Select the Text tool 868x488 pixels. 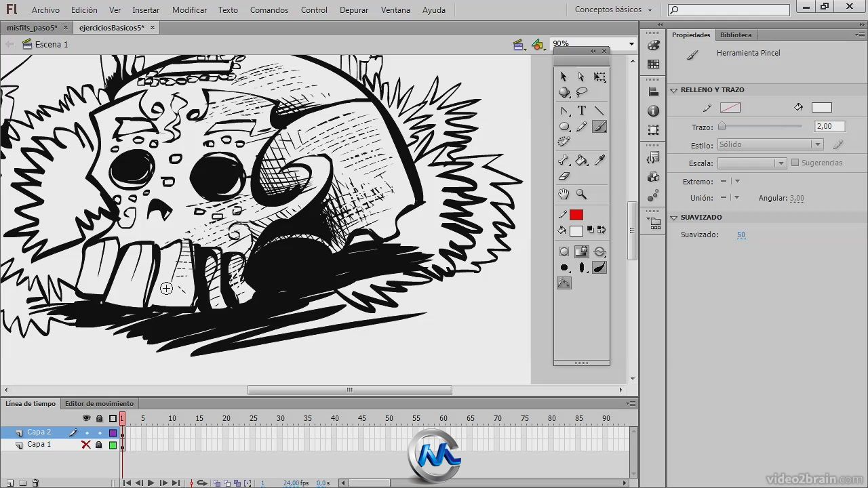click(581, 110)
